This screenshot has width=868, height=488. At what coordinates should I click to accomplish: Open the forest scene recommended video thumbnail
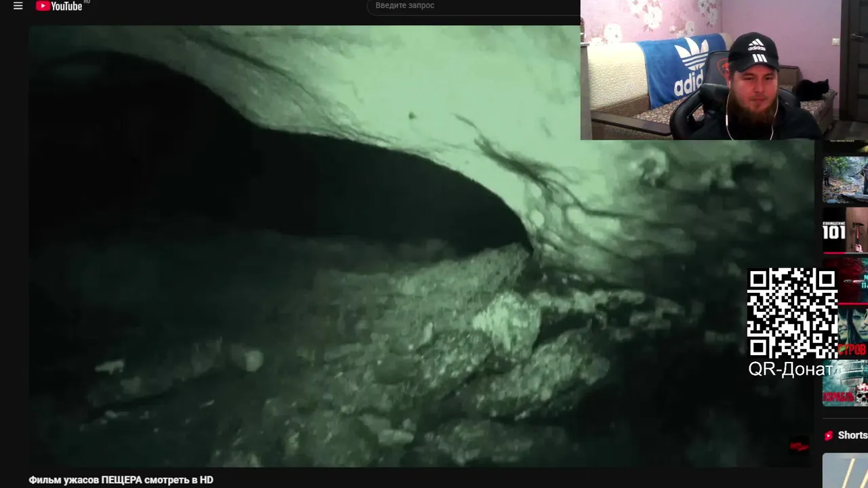[845, 180]
